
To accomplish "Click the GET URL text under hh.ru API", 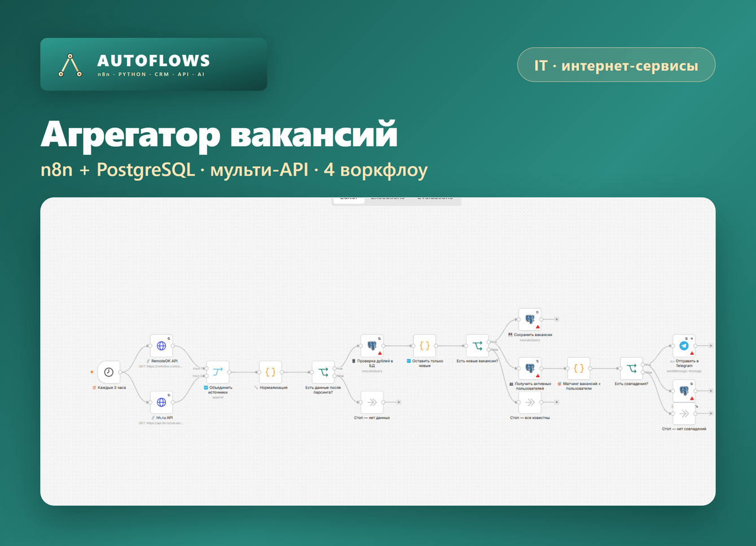I will tap(161, 423).
